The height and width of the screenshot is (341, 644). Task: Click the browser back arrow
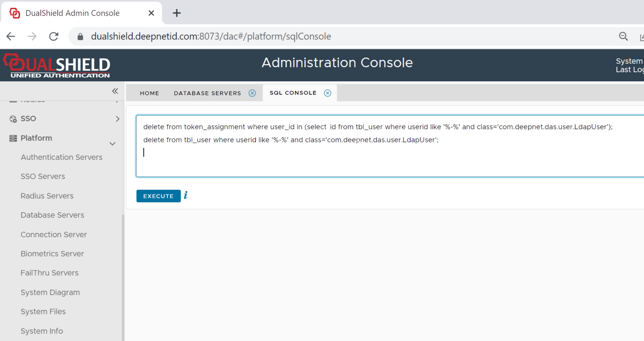click(x=11, y=36)
